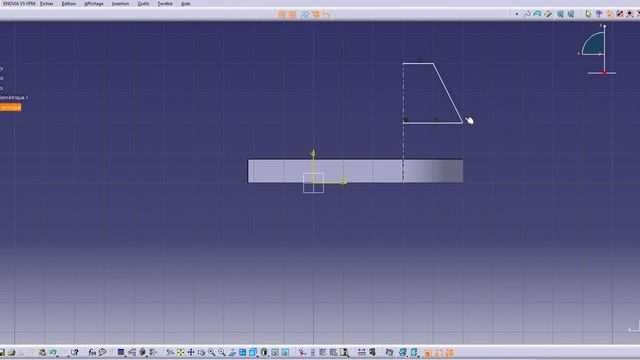Viewport: 640px width, 360px height.
Task: Select the Rotate view tool
Action: pyautogui.click(x=201, y=352)
